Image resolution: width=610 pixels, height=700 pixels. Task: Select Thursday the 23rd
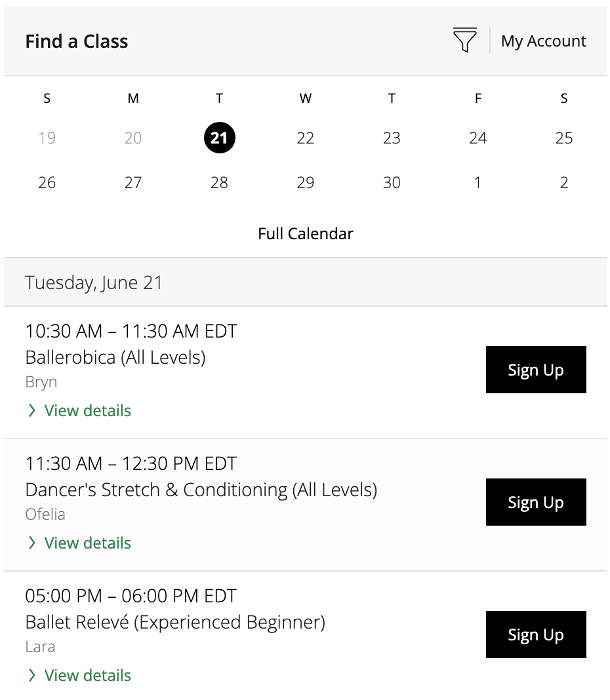tap(392, 138)
